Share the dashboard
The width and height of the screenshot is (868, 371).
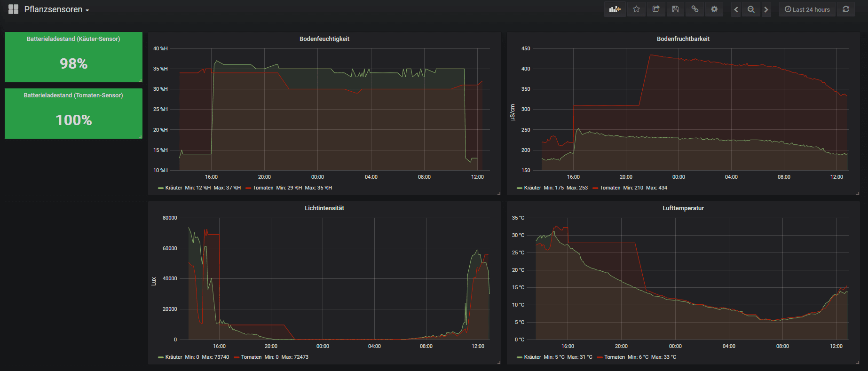click(656, 9)
